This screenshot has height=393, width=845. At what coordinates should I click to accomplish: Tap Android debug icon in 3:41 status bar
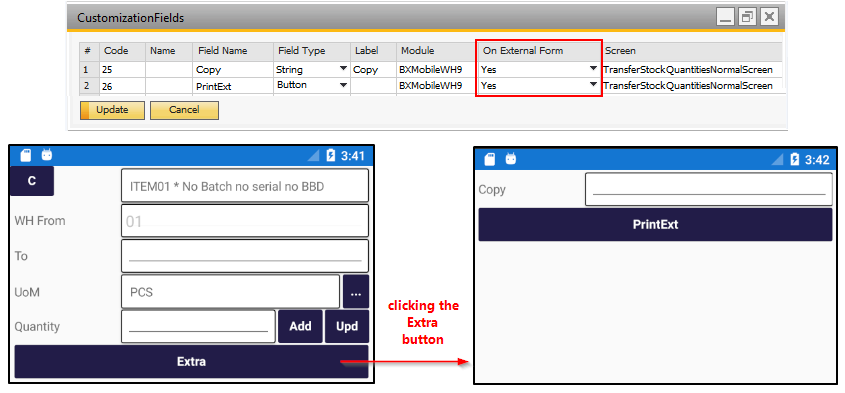[47, 156]
